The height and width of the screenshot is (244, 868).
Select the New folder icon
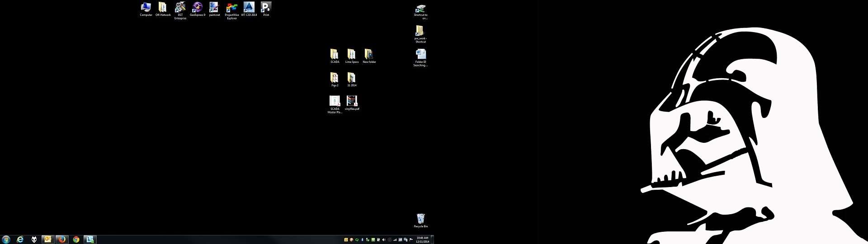point(369,56)
